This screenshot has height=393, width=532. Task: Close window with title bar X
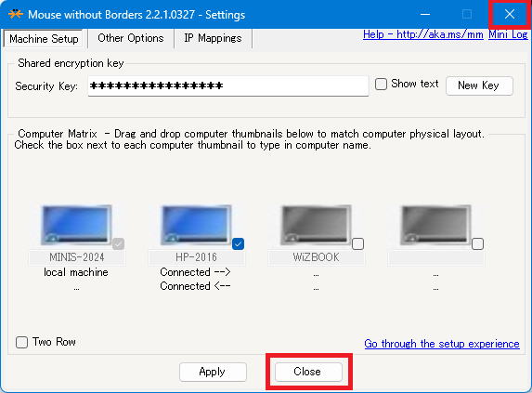point(510,14)
